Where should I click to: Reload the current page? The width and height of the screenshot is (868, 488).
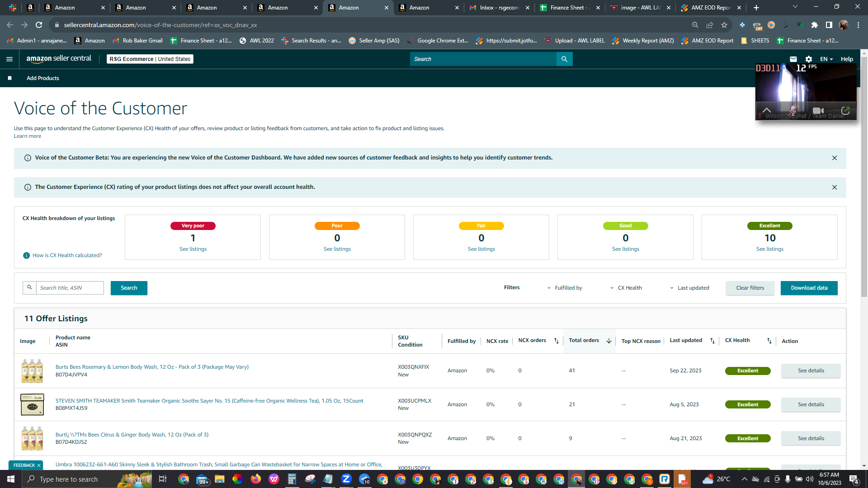click(39, 25)
